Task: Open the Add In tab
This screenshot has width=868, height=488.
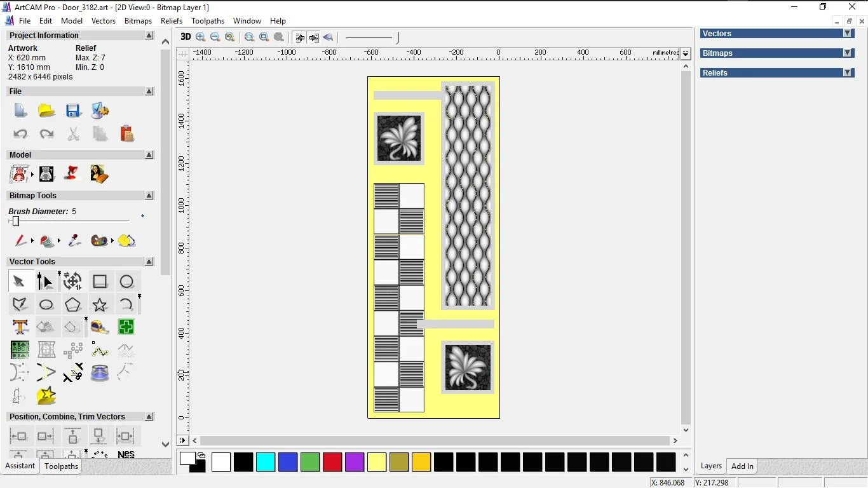Action: point(742,466)
